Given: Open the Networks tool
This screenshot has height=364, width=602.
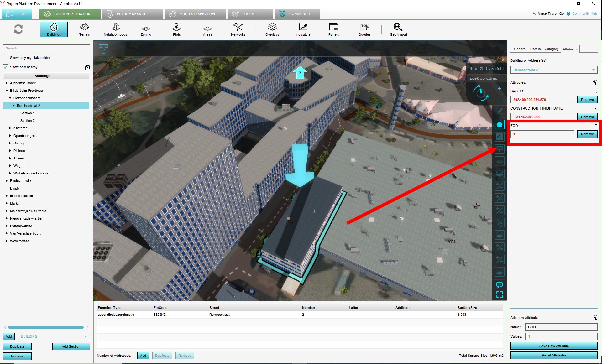Looking at the screenshot, I should tap(238, 29).
